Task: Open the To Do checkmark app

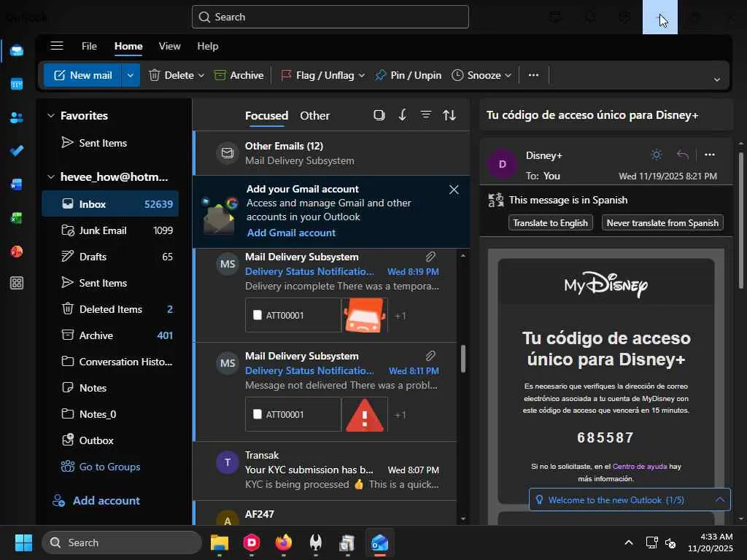Action: tap(17, 151)
